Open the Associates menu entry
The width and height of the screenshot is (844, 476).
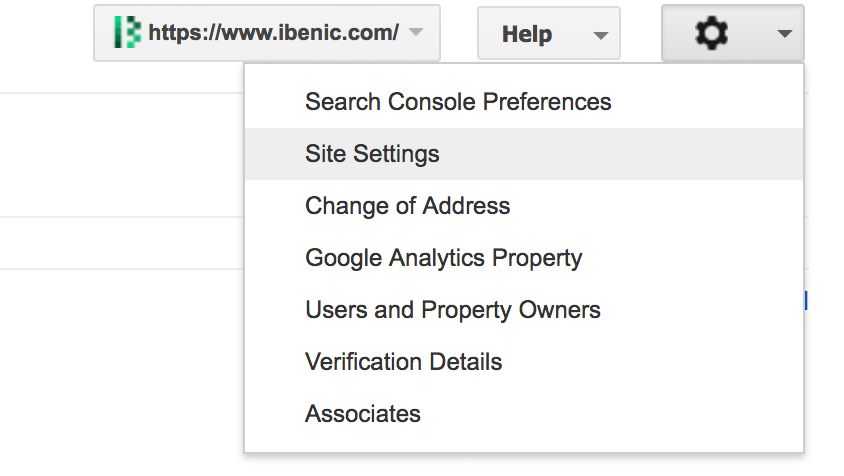[363, 414]
